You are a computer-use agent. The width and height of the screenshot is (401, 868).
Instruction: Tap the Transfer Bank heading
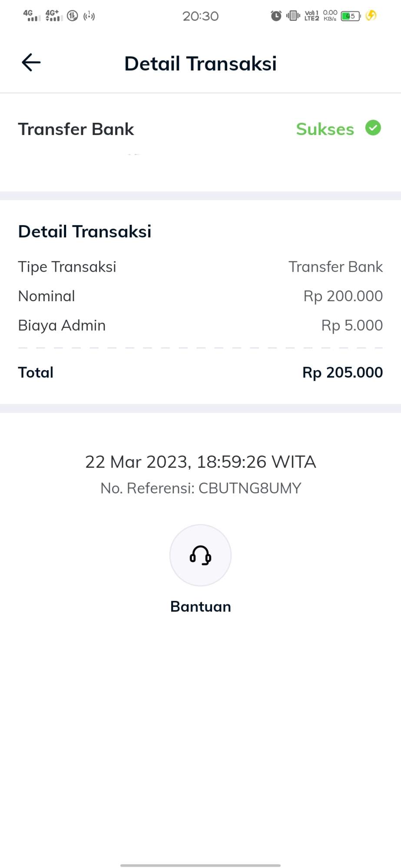point(76,129)
